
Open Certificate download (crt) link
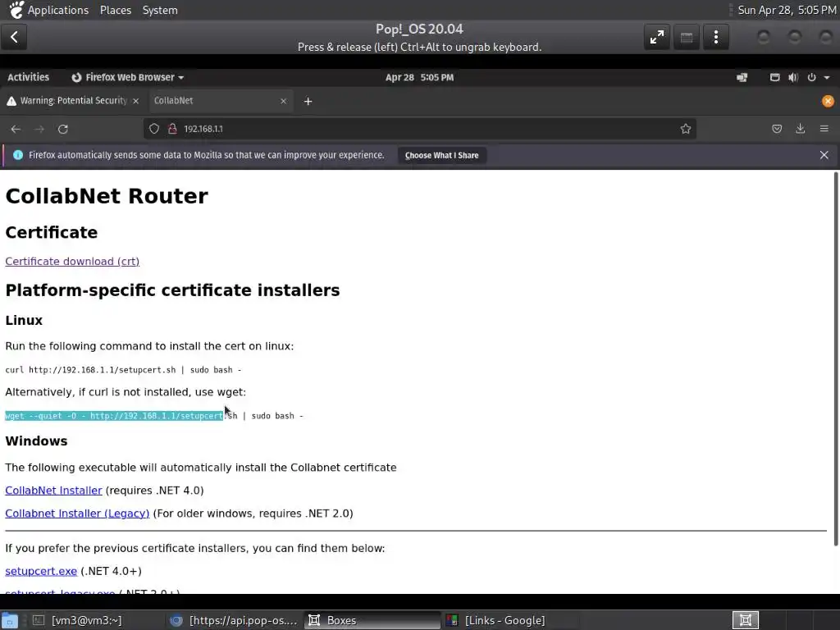point(72,262)
